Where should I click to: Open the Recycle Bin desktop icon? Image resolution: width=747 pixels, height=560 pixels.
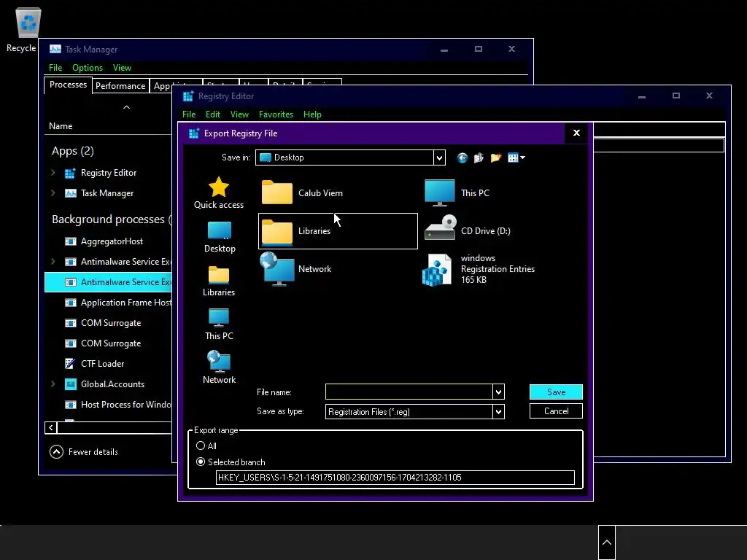click(x=28, y=23)
